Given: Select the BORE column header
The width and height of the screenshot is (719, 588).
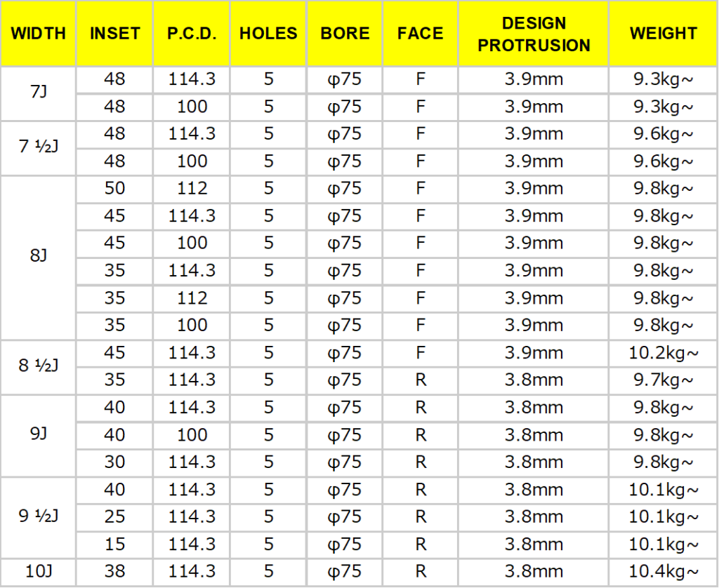Looking at the screenshot, I should pyautogui.click(x=345, y=34).
